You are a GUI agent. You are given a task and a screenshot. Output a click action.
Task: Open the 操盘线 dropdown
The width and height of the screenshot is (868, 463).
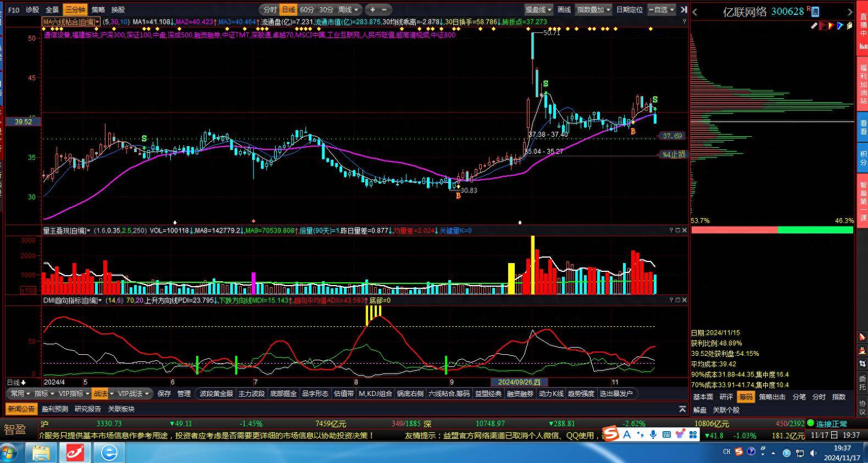pyautogui.click(x=538, y=10)
